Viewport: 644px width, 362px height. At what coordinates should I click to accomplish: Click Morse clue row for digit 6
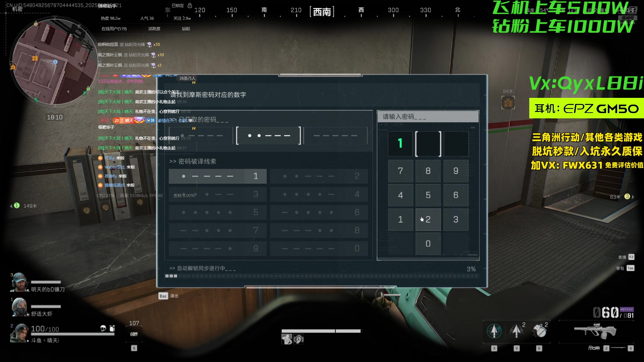tap(319, 212)
